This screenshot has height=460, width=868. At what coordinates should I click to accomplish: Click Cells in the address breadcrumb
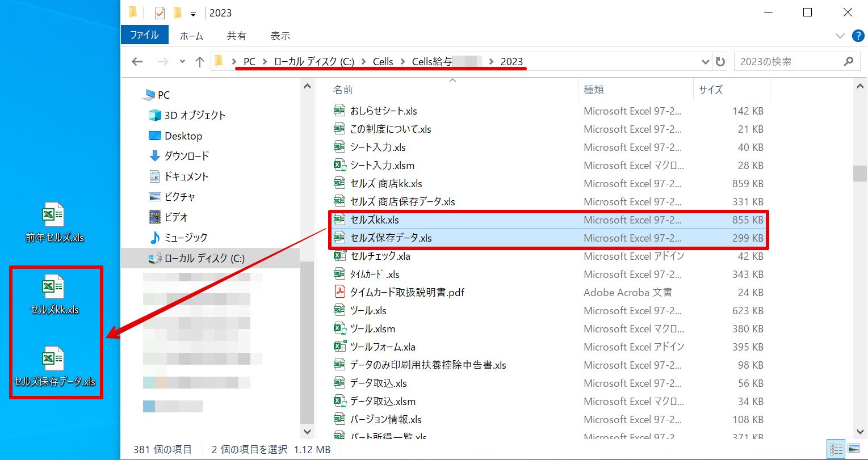383,62
